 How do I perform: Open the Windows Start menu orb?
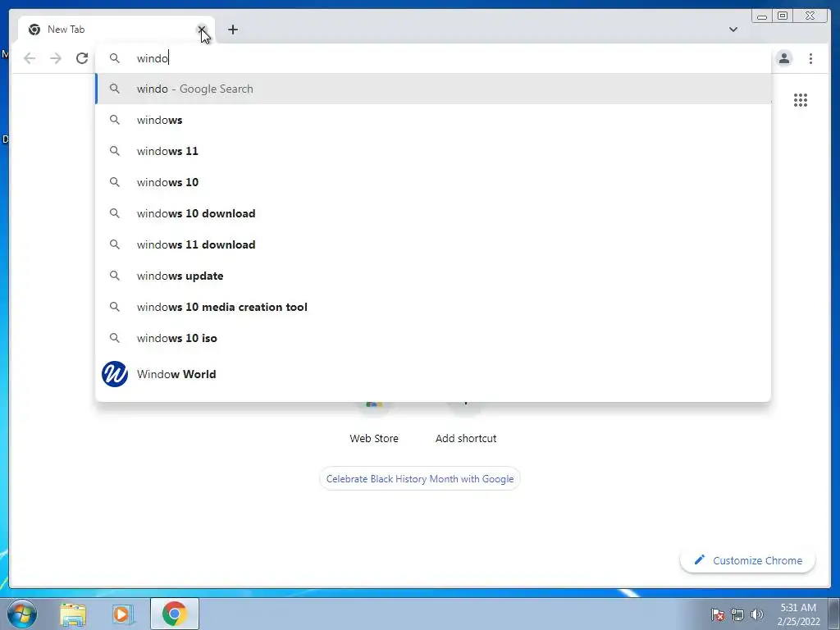(x=22, y=614)
